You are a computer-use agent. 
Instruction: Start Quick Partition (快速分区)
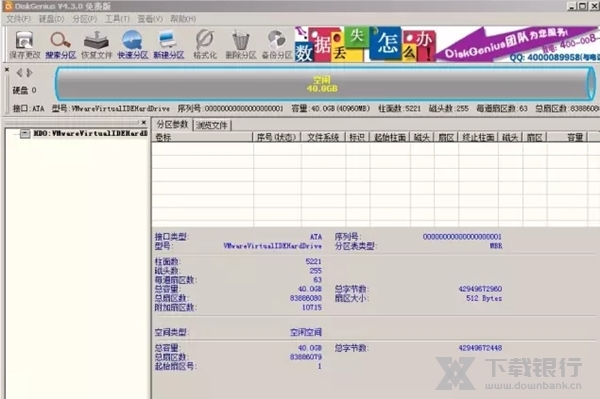132,45
